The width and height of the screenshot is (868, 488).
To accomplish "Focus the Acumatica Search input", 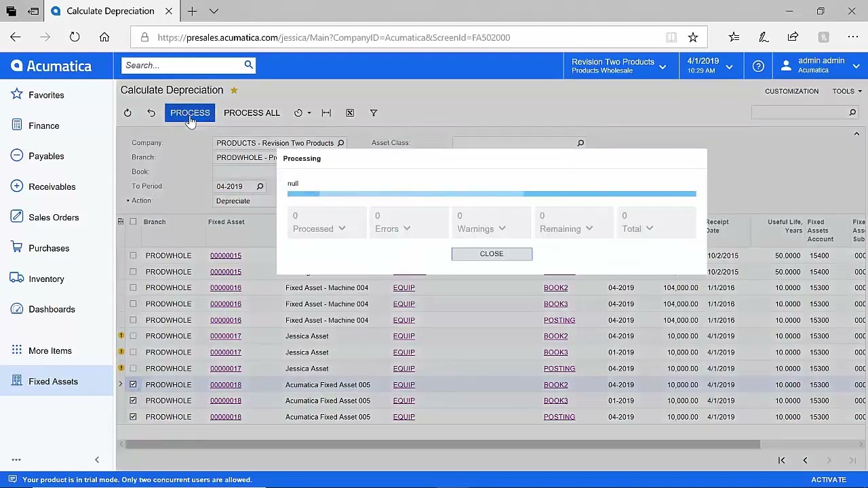I will pos(183,65).
